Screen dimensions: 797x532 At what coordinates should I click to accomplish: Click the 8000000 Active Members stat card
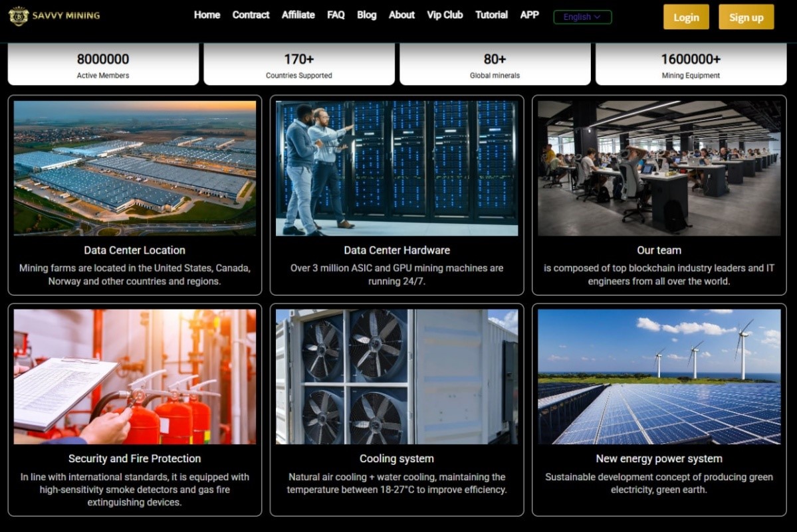pos(103,65)
